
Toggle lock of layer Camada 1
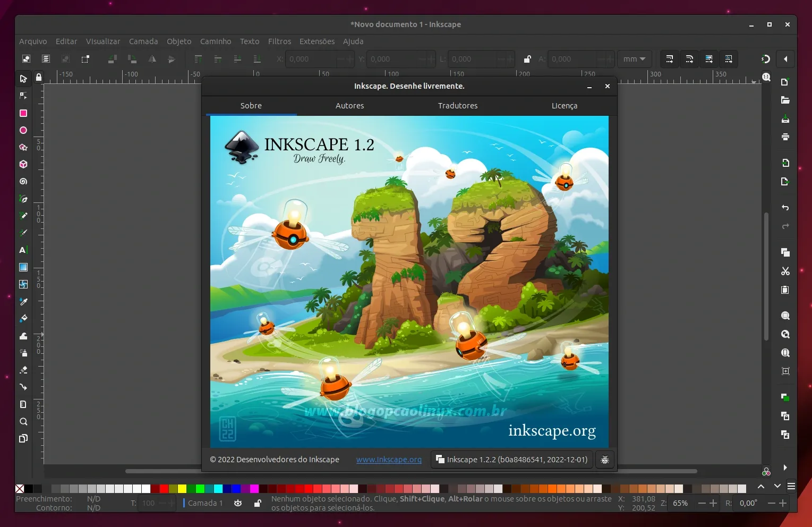click(258, 503)
